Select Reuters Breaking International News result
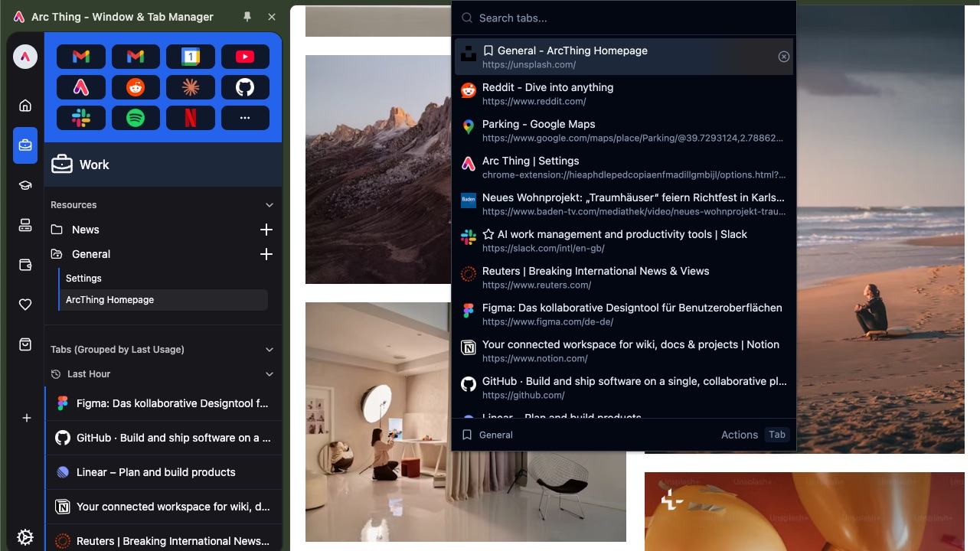The width and height of the screenshot is (980, 551). (x=624, y=277)
